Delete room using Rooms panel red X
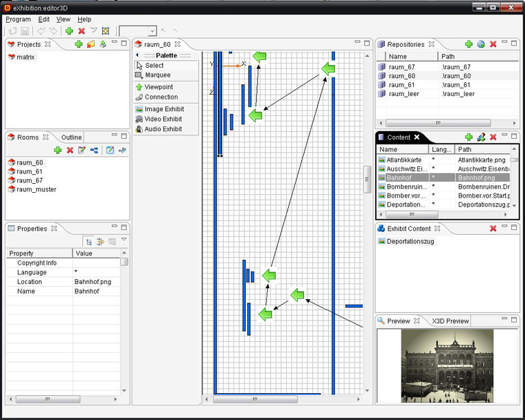The width and height of the screenshot is (525, 420). click(70, 151)
